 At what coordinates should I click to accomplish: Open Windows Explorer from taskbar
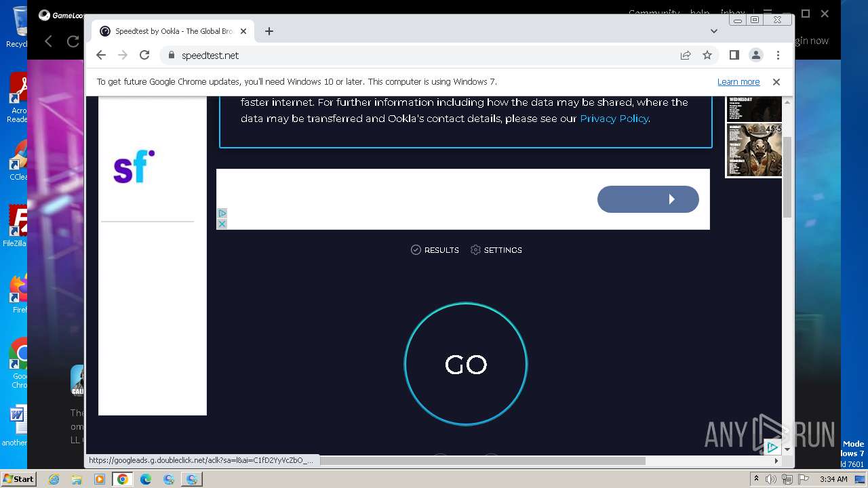coord(77,479)
